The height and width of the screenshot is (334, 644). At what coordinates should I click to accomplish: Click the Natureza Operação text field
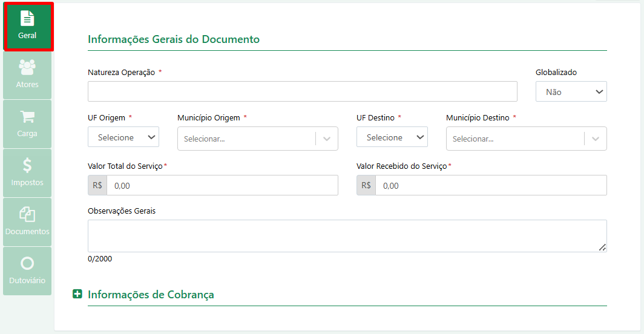[302, 91]
